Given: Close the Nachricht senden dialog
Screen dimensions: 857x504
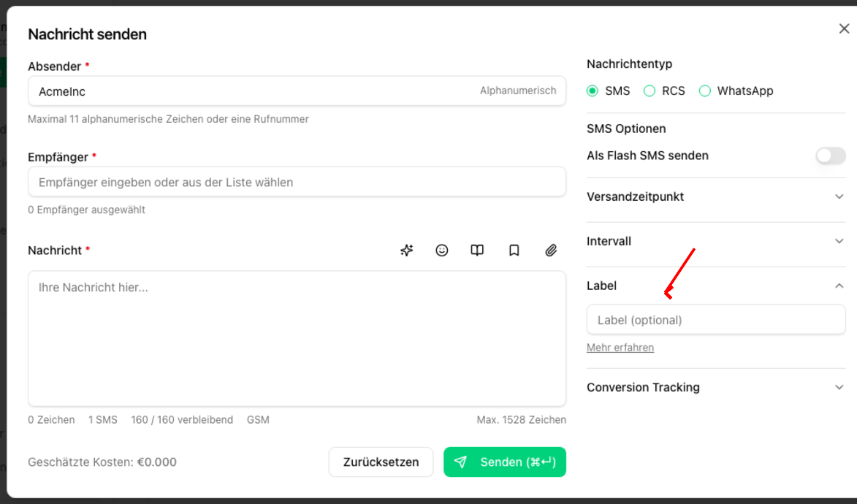Looking at the screenshot, I should 844,29.
